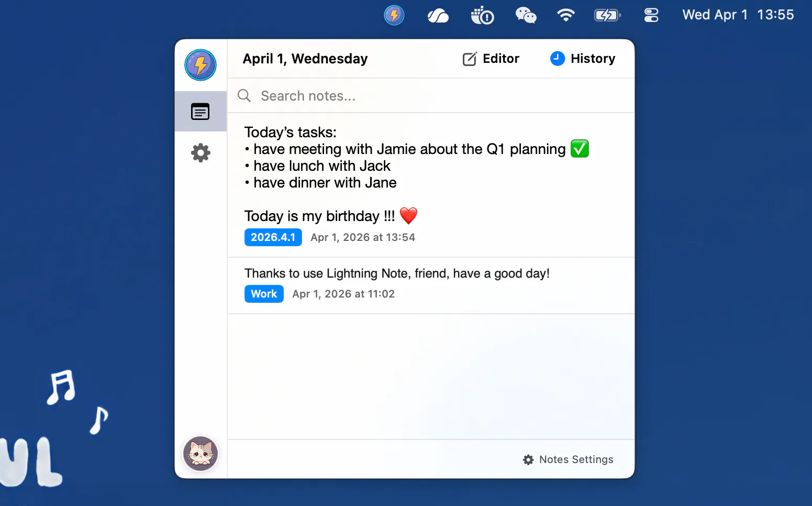Select the notes list sidebar icon
Image resolution: width=812 pixels, height=506 pixels.
tap(201, 112)
